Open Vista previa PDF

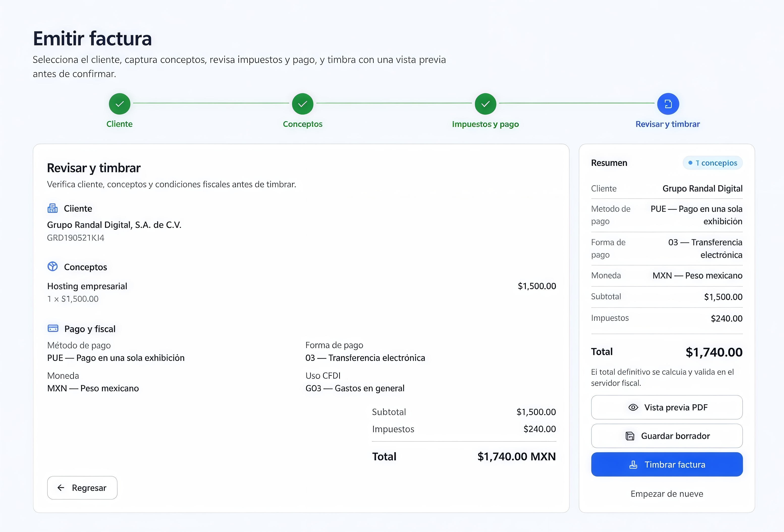point(667,407)
